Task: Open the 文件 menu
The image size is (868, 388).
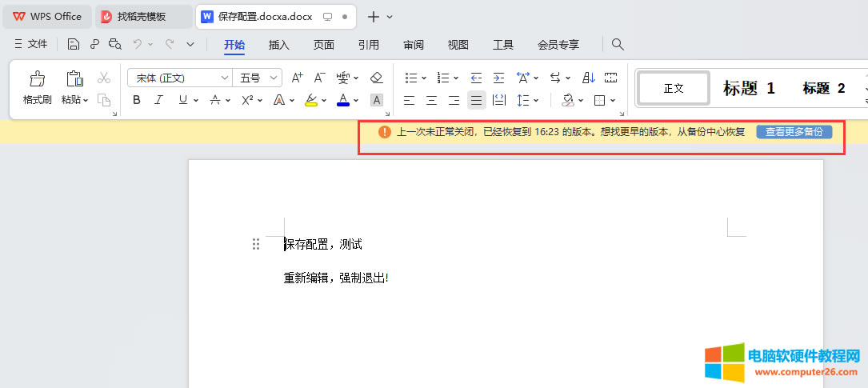Action: point(31,44)
